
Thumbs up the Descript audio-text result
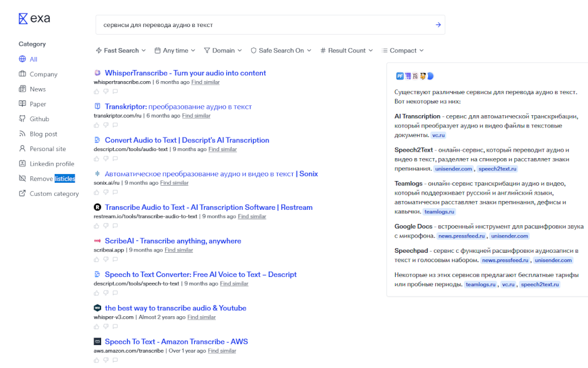coord(97,159)
